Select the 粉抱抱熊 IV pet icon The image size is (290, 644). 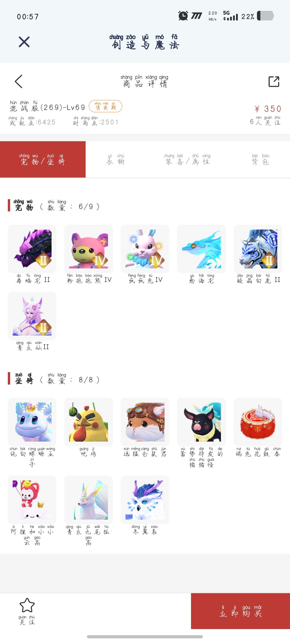(89, 249)
